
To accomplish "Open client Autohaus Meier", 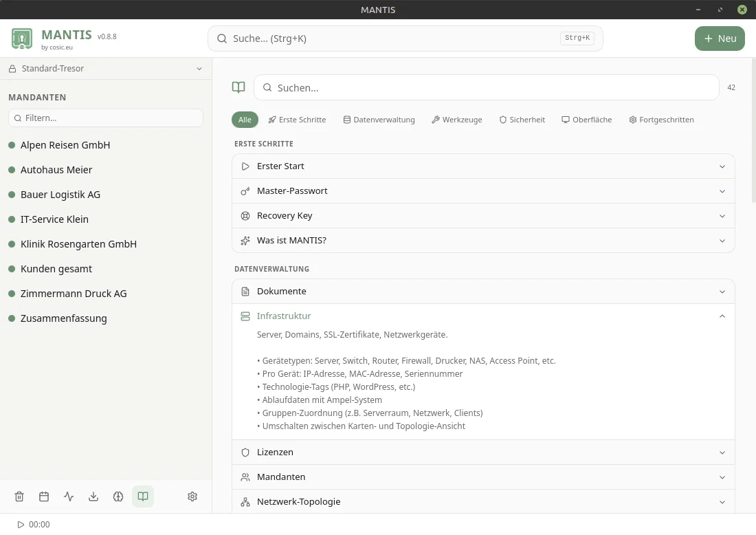I will point(106,170).
